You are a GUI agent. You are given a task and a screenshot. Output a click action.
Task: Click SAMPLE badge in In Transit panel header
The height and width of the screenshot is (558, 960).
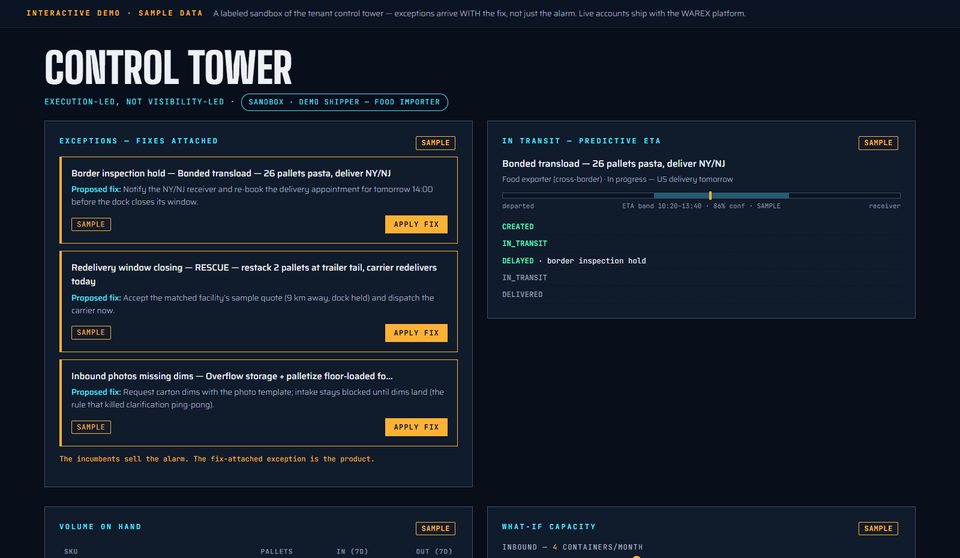point(878,143)
